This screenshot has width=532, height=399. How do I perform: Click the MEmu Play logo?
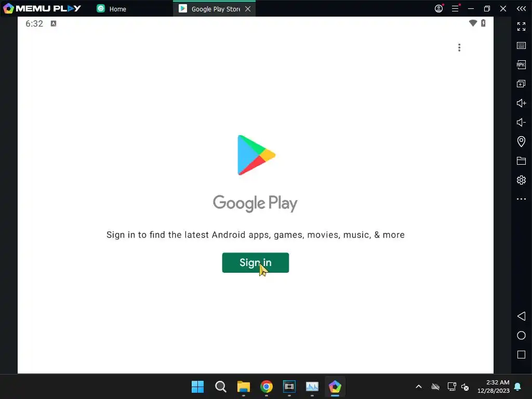(42, 8)
